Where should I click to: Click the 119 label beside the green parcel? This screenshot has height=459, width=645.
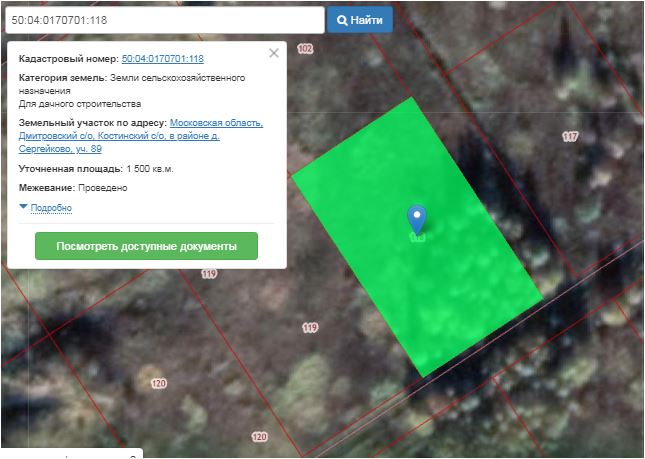(x=310, y=328)
